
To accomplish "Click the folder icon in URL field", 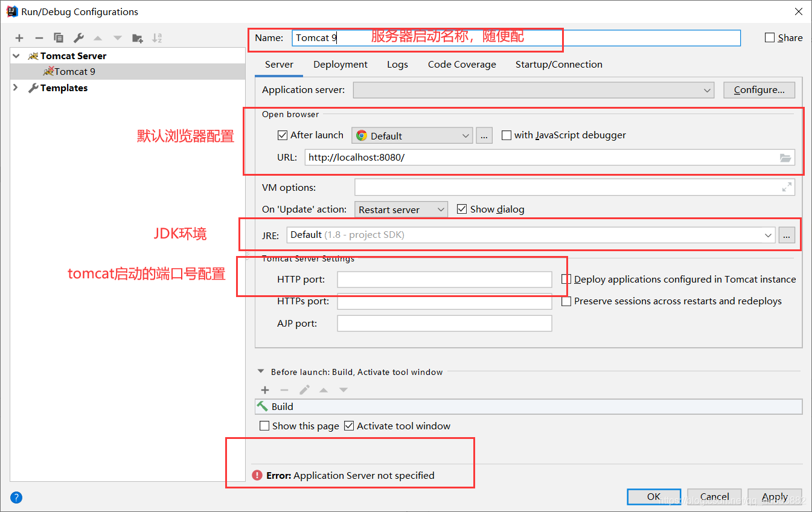I will [785, 158].
